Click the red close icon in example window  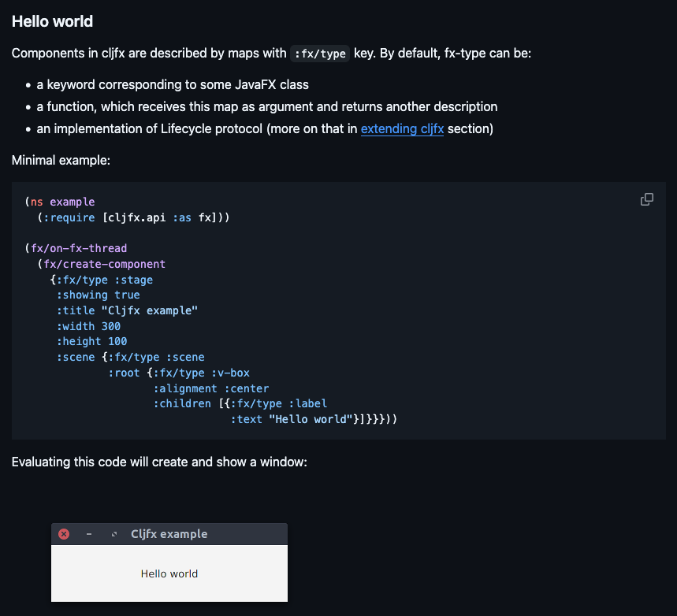tap(64, 534)
